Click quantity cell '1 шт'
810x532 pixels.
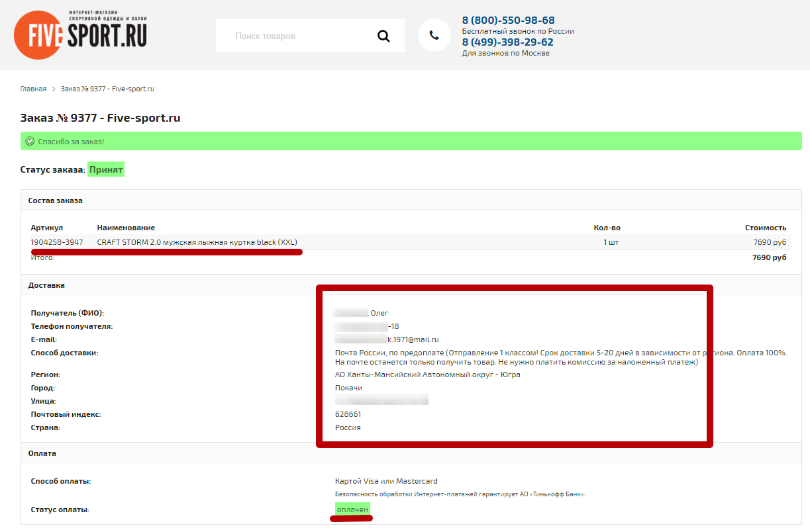point(611,242)
